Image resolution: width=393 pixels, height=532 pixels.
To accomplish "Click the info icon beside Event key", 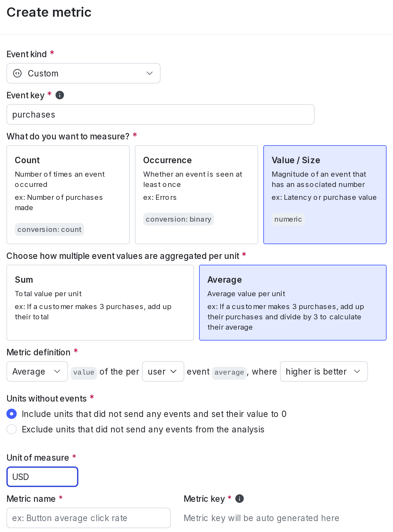I will pos(60,95).
